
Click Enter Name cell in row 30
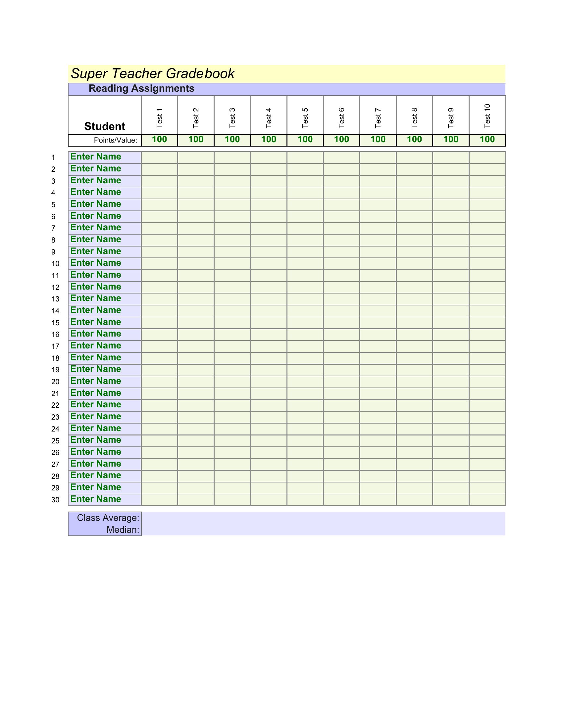[105, 500]
